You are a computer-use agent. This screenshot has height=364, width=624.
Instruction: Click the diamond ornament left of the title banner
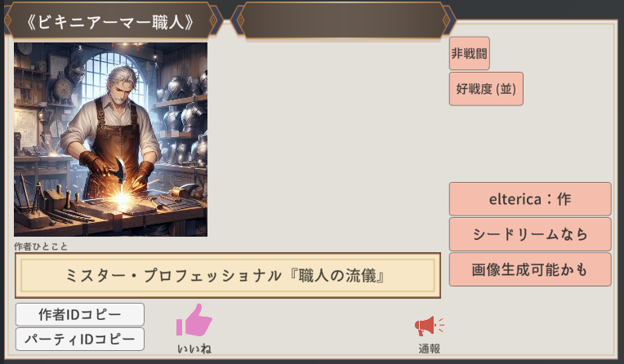click(7, 20)
